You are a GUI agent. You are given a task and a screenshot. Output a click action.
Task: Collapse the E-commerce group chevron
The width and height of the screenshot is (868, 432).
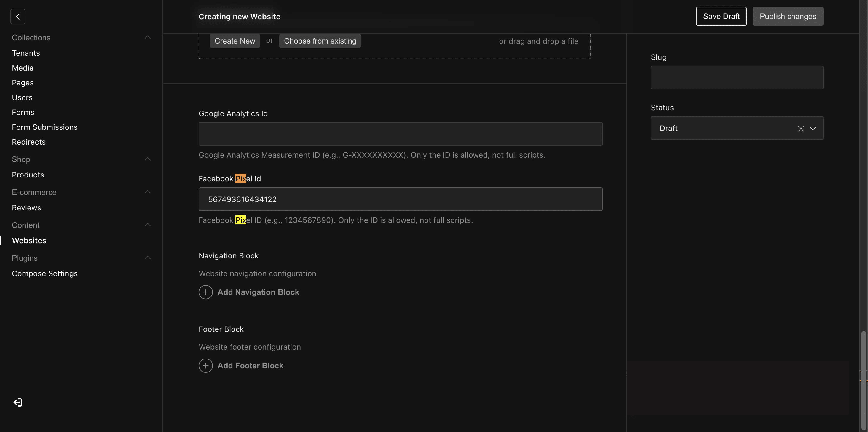[x=147, y=192]
